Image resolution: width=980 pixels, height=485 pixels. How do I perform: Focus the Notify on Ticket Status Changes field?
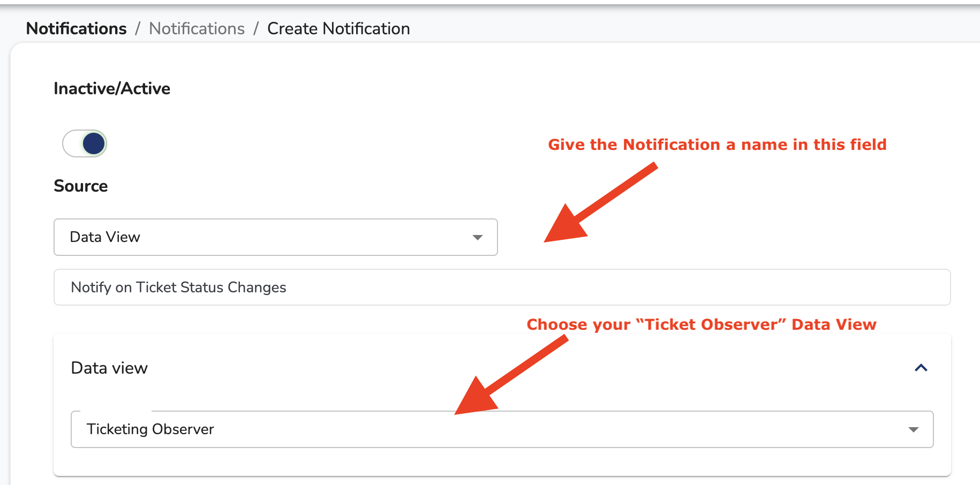[x=502, y=287]
